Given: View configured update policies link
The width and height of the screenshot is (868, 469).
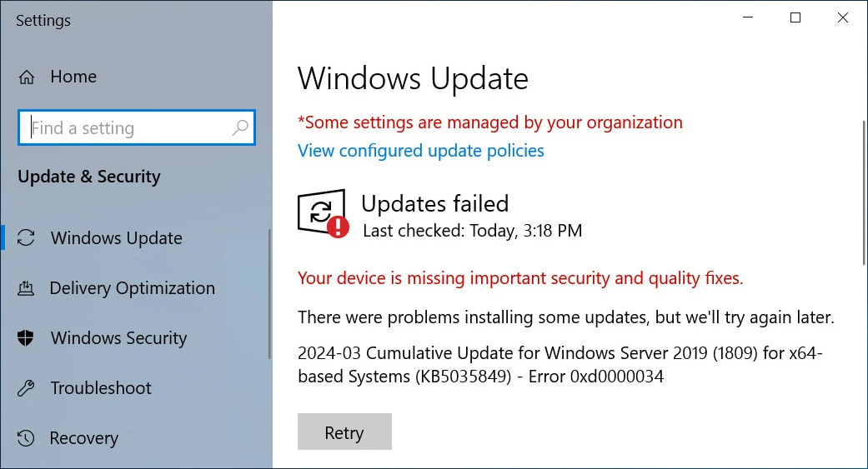Looking at the screenshot, I should (421, 151).
